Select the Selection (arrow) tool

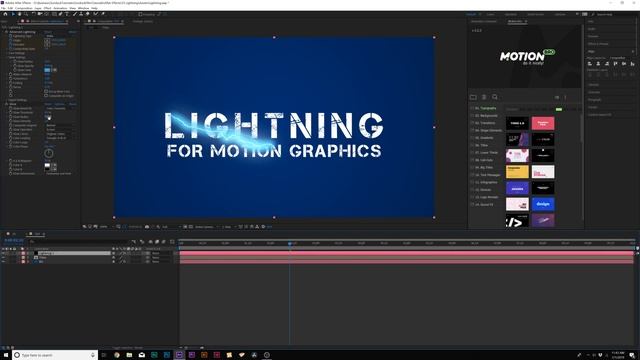[13, 14]
